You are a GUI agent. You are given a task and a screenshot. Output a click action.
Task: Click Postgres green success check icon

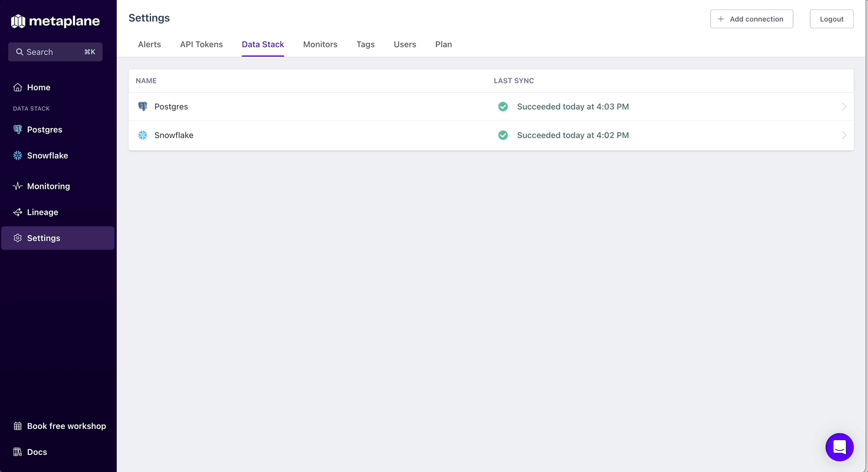click(503, 107)
